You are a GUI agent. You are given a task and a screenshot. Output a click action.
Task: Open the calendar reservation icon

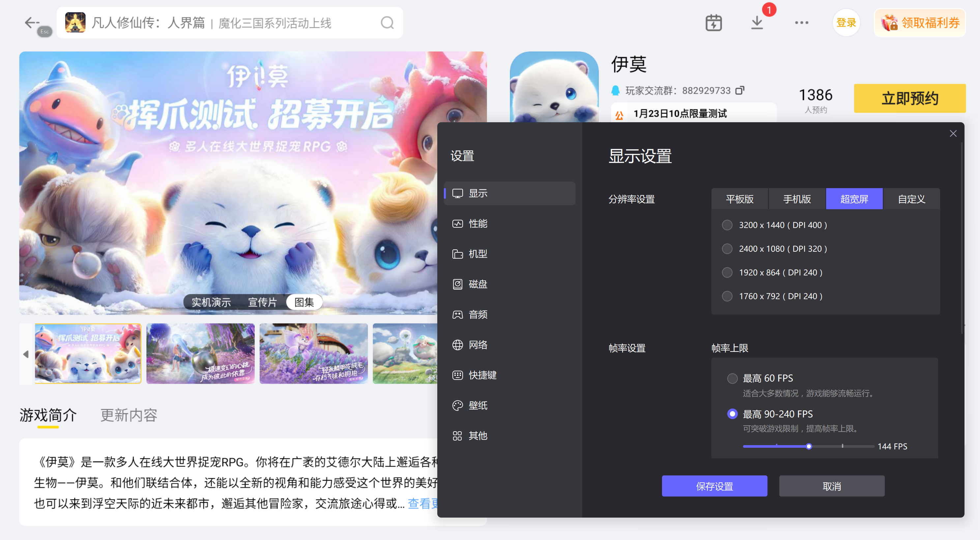point(713,23)
